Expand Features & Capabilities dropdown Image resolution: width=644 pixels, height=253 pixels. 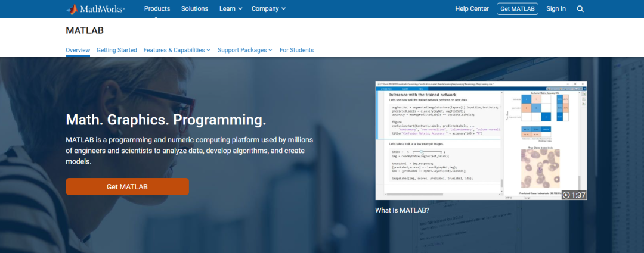(177, 50)
